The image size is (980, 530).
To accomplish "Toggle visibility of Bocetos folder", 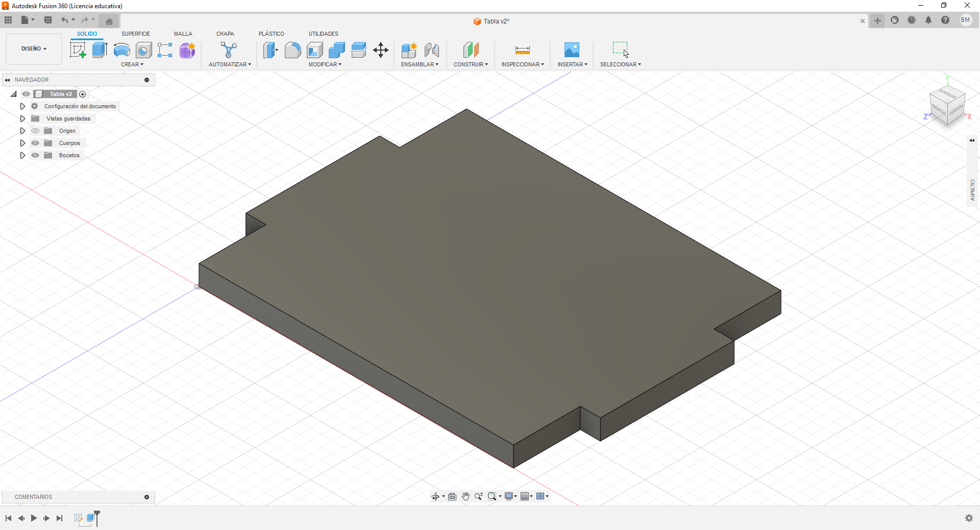I will click(35, 155).
